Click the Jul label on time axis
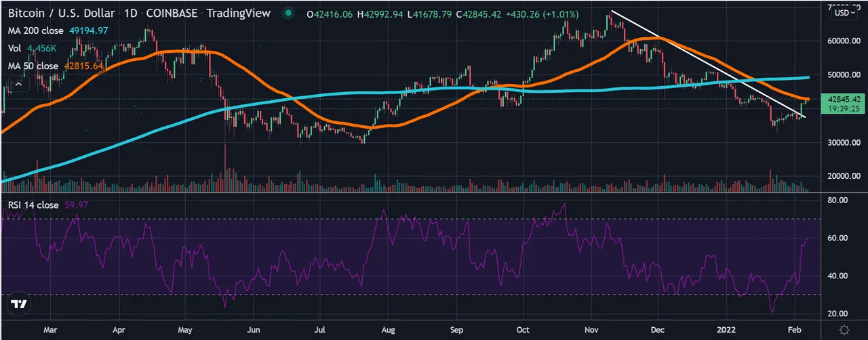This screenshot has height=340, width=868. pos(319,330)
